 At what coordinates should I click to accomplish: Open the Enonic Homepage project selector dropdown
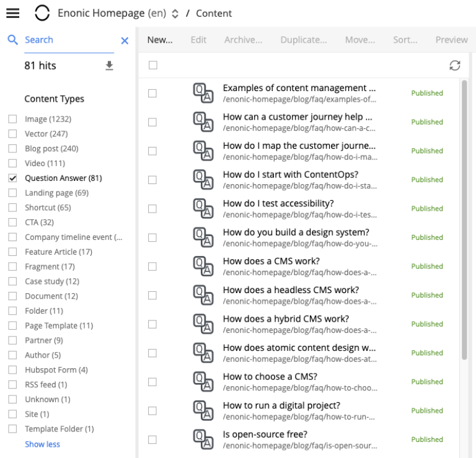tap(174, 13)
